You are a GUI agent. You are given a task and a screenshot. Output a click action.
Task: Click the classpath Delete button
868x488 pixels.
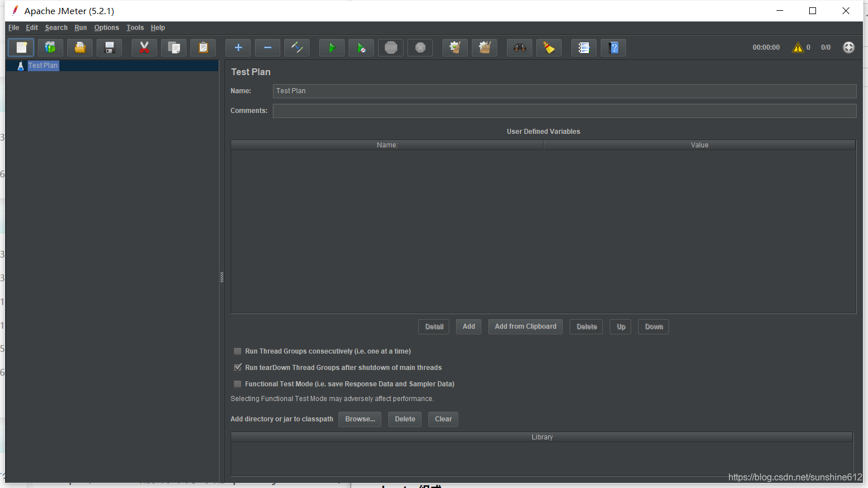[x=405, y=419]
